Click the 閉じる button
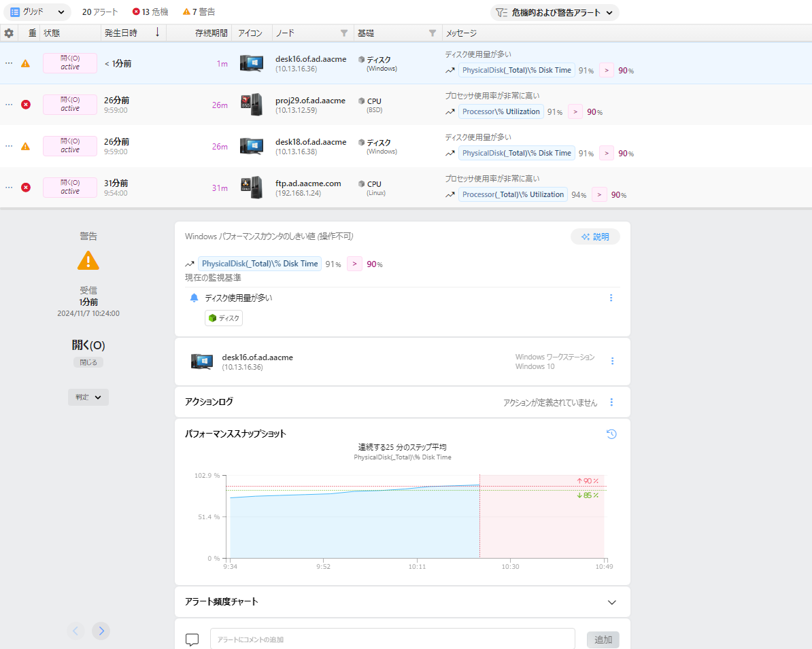 88,362
